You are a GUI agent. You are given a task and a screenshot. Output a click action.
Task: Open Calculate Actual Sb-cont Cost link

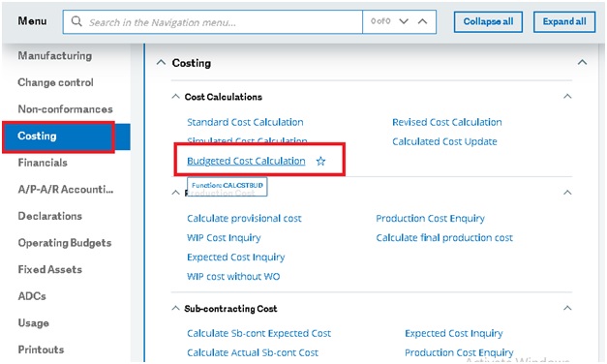coord(253,352)
